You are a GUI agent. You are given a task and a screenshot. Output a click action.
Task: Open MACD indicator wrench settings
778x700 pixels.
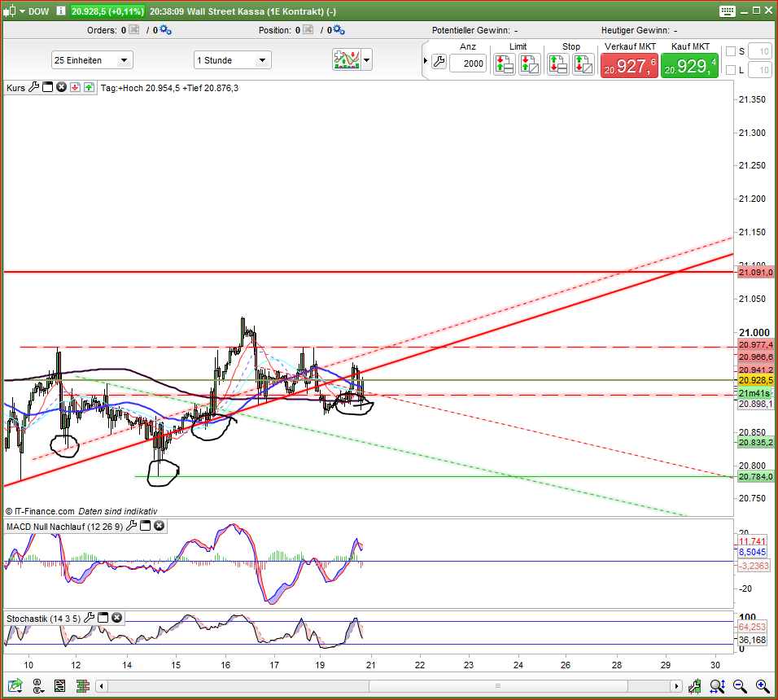(132, 526)
